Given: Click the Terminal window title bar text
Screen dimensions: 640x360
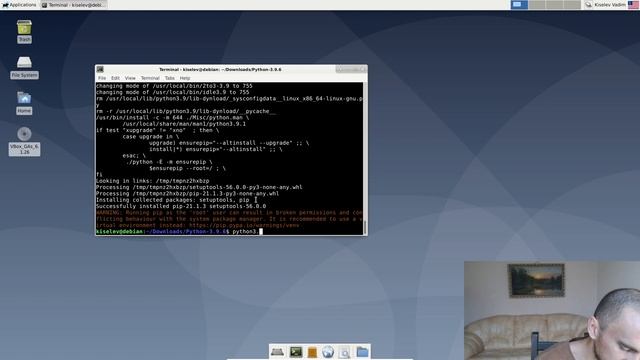Looking at the screenshot, I should [220, 69].
